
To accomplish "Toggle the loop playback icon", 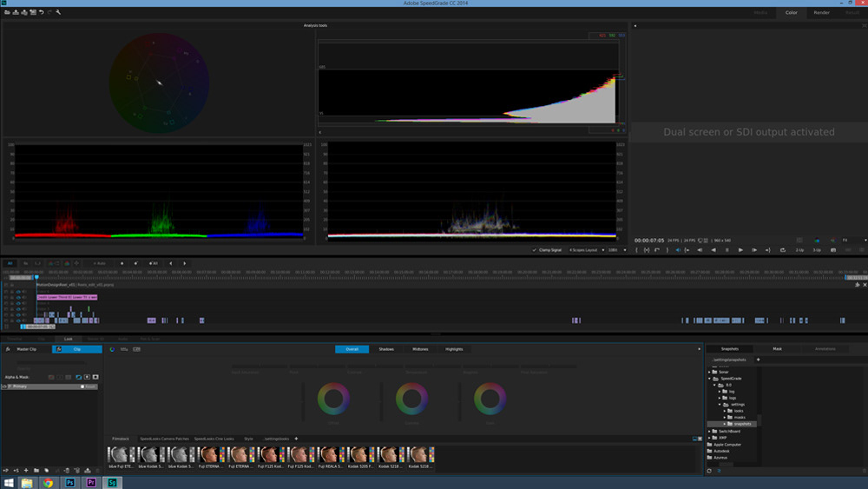I will click(783, 250).
